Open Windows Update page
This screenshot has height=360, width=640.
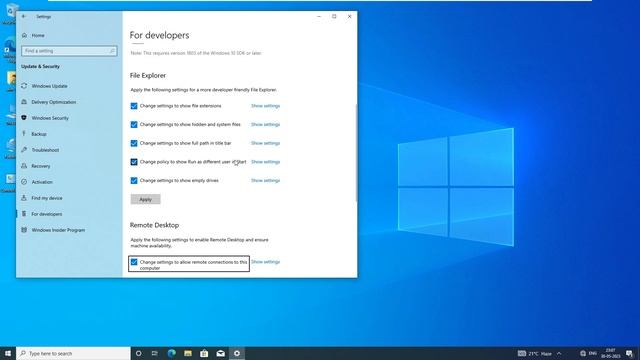(x=49, y=86)
